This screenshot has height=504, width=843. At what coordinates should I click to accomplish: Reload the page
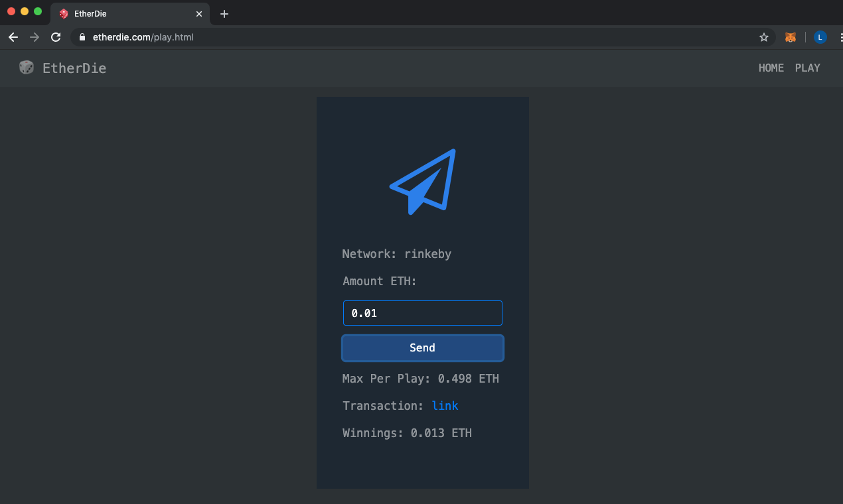pos(56,37)
